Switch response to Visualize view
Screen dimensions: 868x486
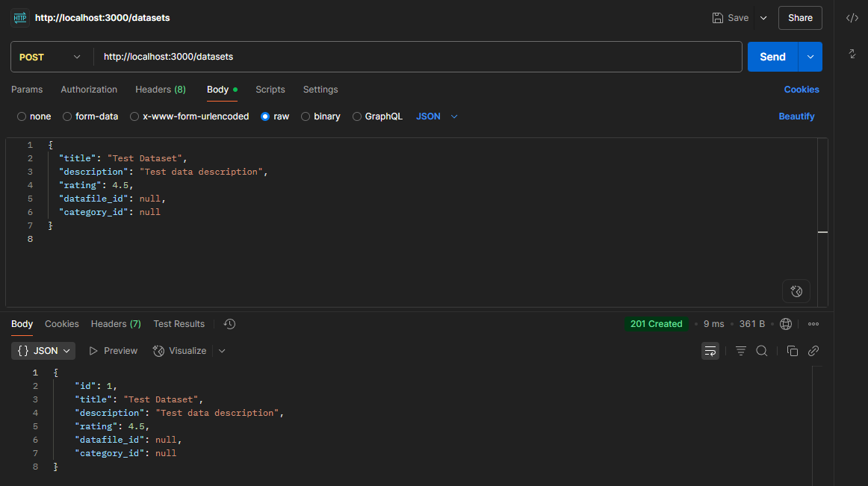[180, 351]
